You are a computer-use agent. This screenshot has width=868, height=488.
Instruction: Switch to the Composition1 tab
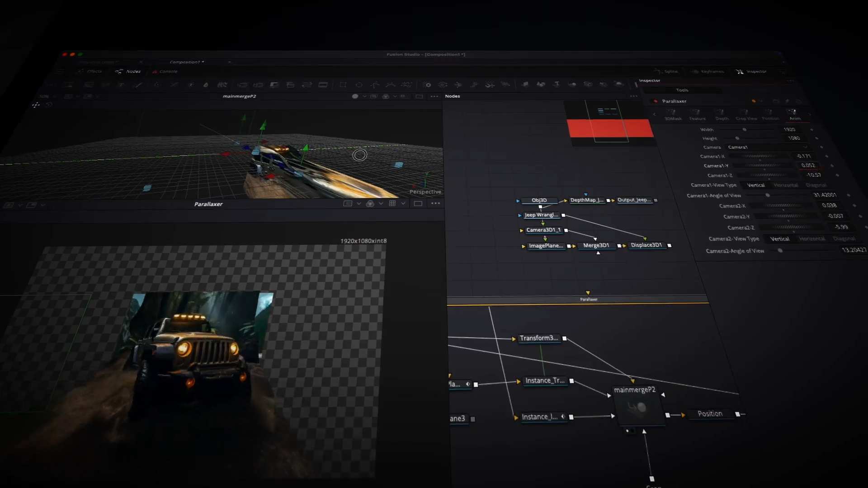[187, 62]
